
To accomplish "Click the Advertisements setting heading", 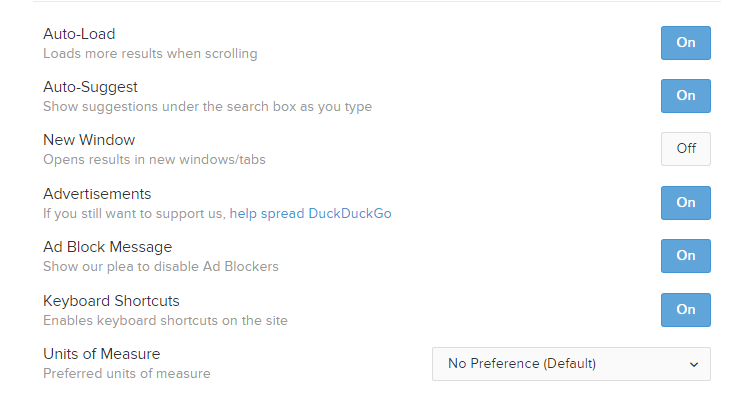I will pos(97,194).
